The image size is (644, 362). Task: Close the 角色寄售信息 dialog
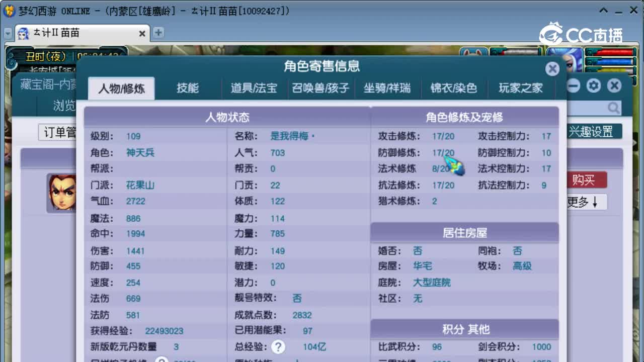(552, 69)
